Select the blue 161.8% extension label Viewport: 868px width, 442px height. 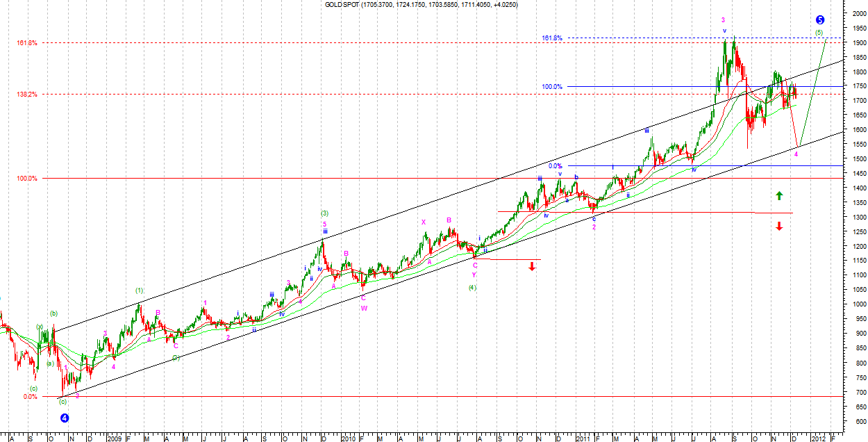[x=552, y=38]
